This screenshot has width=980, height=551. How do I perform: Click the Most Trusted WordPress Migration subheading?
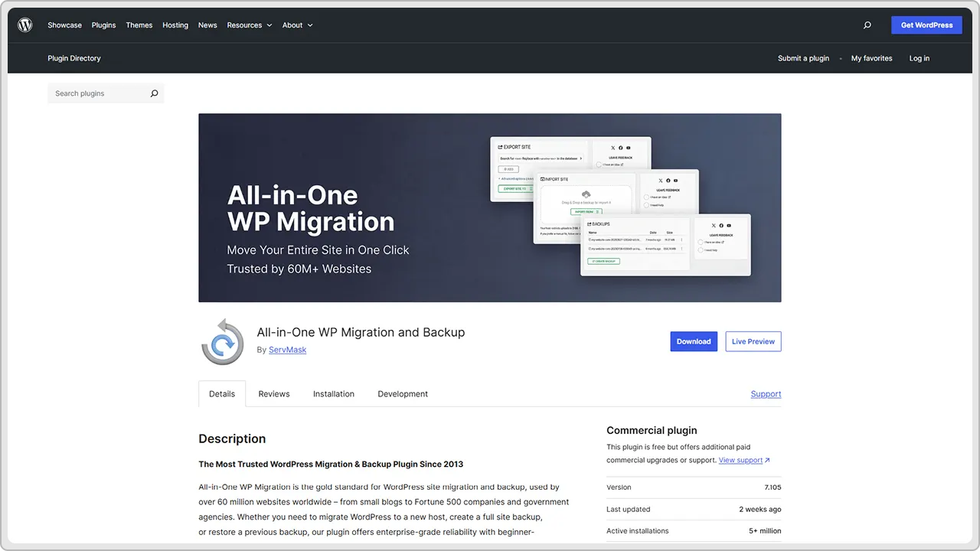(331, 464)
